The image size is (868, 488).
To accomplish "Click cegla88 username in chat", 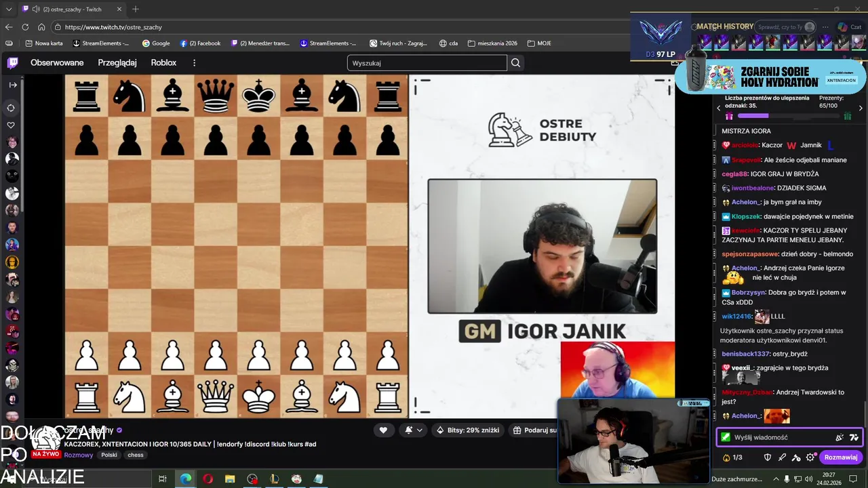I will click(734, 174).
